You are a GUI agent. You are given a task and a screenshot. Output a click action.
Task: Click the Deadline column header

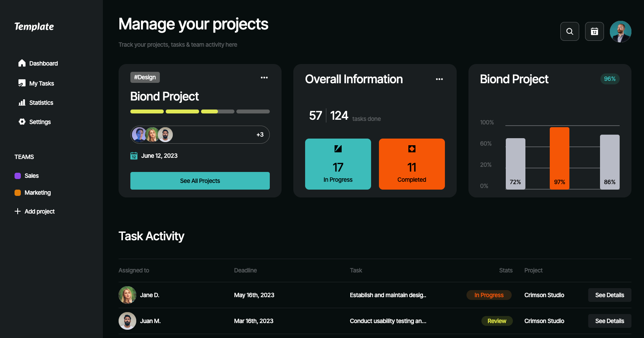coord(245,270)
